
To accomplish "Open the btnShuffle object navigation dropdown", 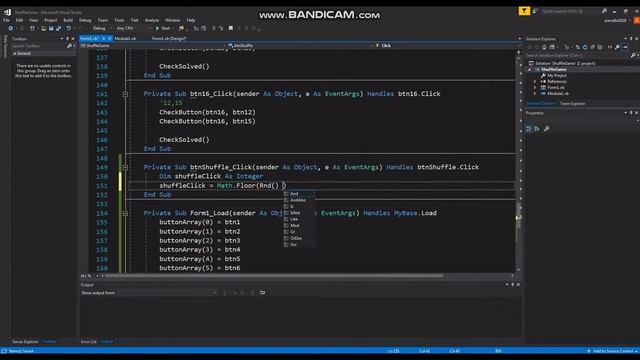I will click(x=301, y=46).
